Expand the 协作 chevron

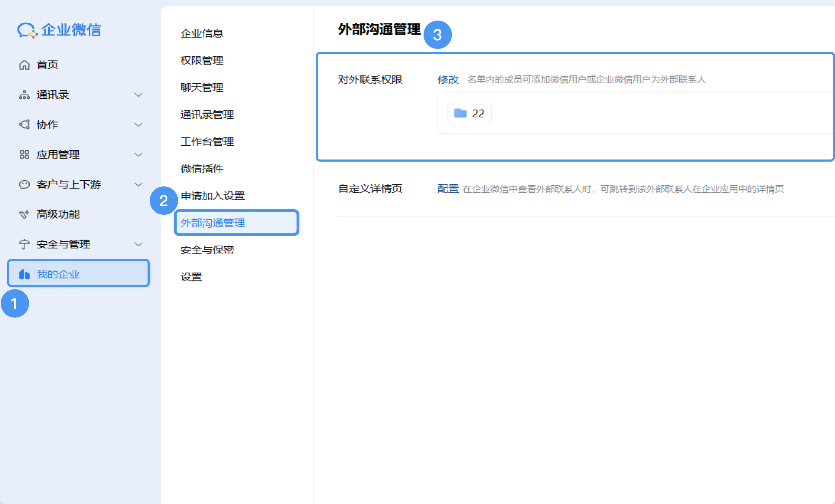[138, 125]
